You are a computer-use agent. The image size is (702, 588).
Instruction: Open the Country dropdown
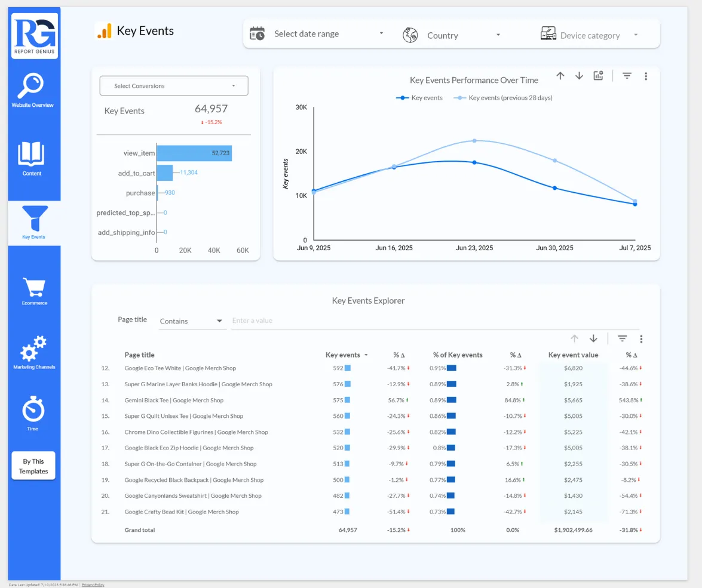pos(464,35)
